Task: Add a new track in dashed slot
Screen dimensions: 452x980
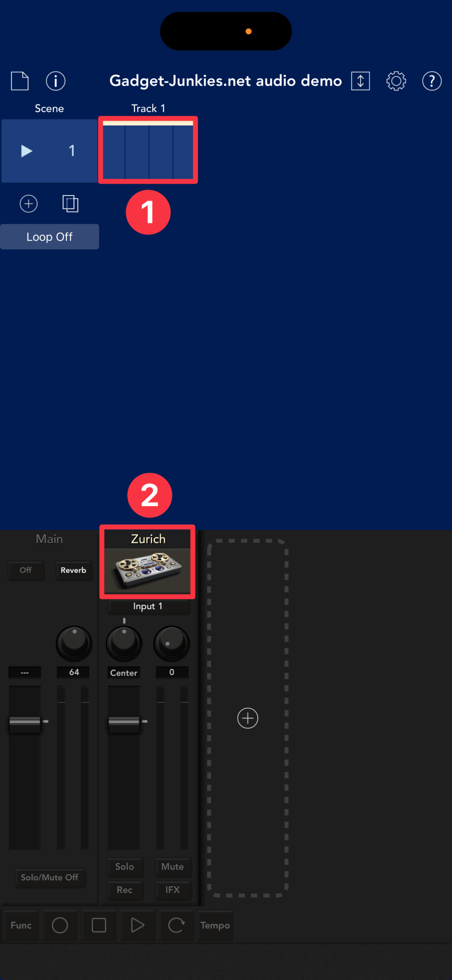Action: click(248, 718)
